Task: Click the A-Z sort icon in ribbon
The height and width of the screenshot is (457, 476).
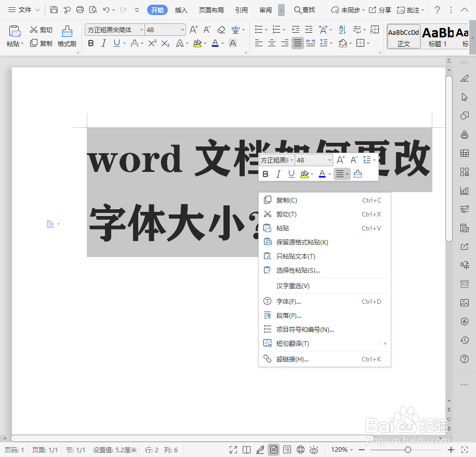Action: point(343,29)
